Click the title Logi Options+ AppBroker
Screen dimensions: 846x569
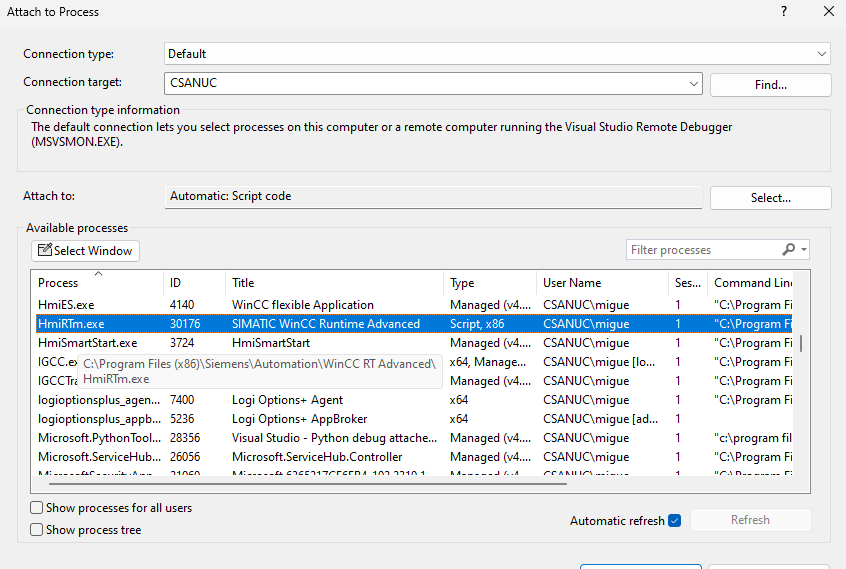pyautogui.click(x=299, y=419)
